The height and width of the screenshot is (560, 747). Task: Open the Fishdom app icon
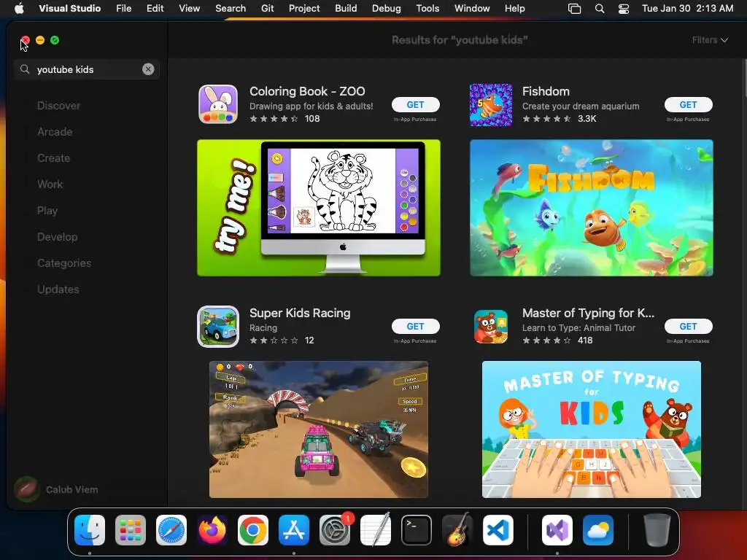[491, 105]
